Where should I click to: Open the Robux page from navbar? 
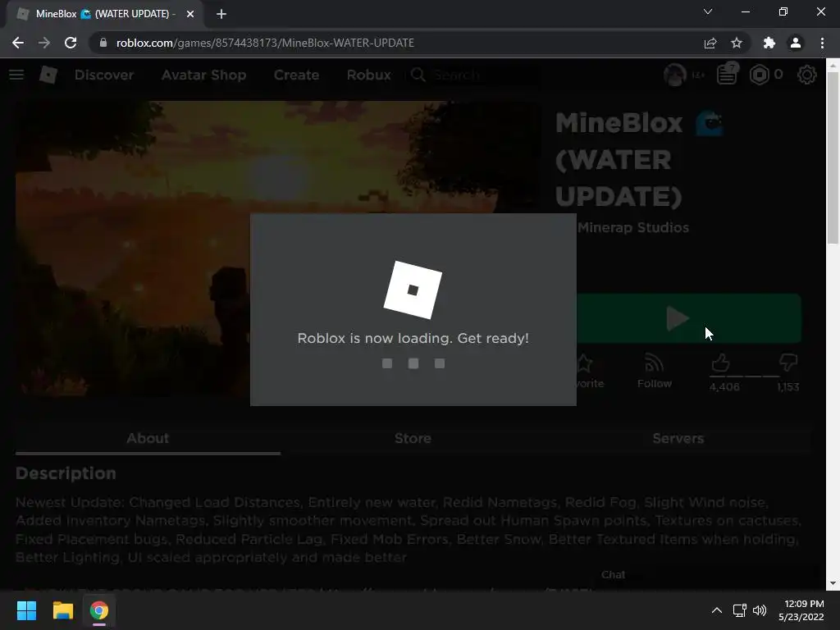(368, 75)
